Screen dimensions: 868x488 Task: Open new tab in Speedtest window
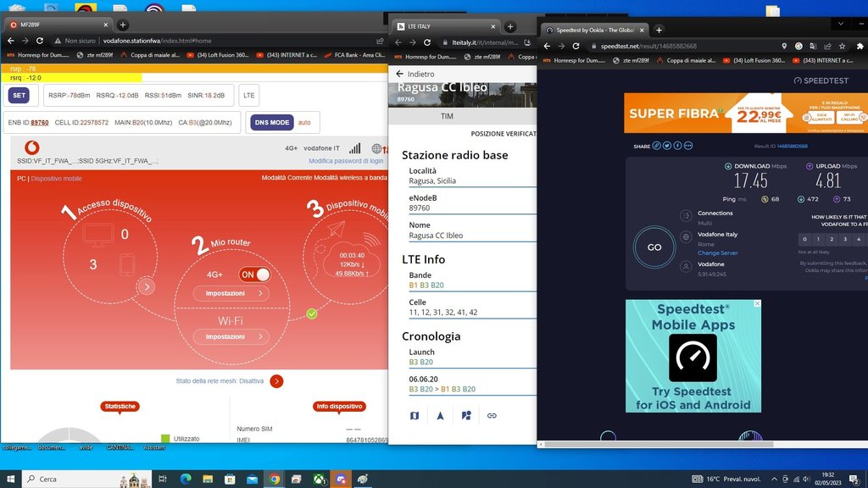click(x=659, y=30)
